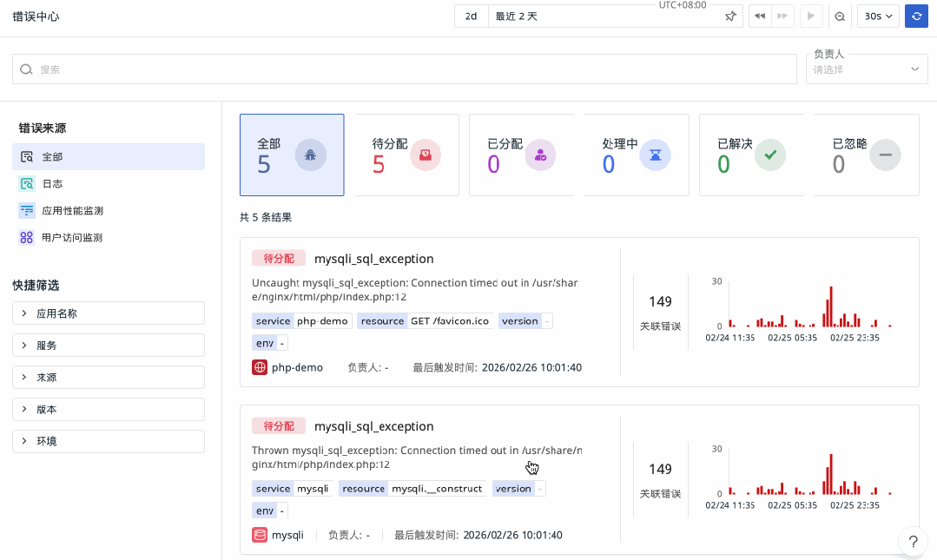
Task: Select the 已解决 status card
Action: [749, 155]
